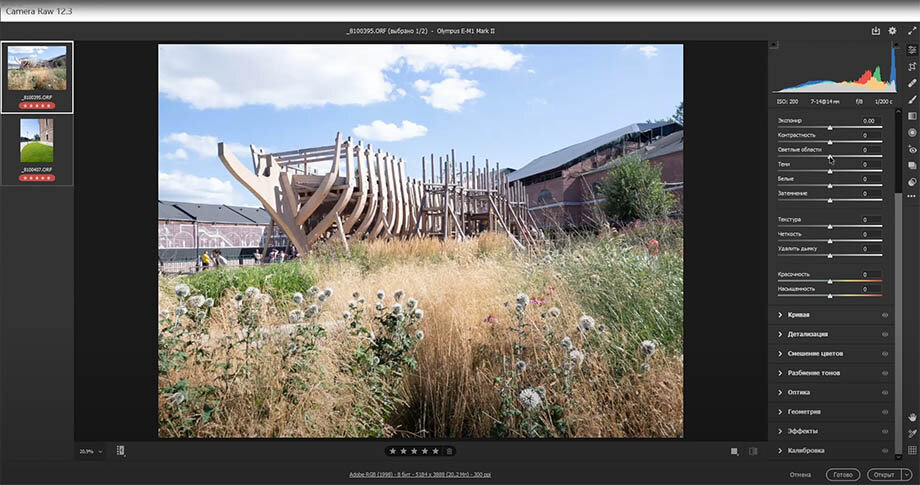Viewport: 920px width, 485px height.
Task: Toggle visibility of Геометрия panel
Action: [x=884, y=412]
